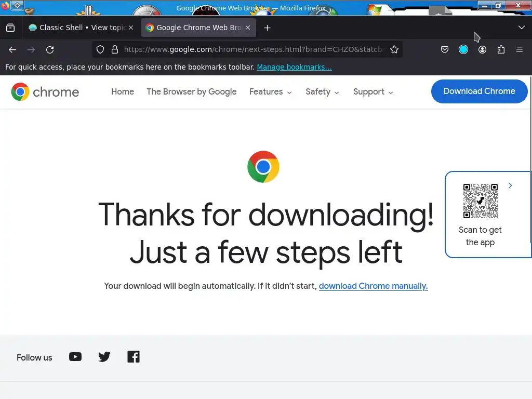Open the Facebook follow icon
The image size is (532, 399).
click(134, 357)
